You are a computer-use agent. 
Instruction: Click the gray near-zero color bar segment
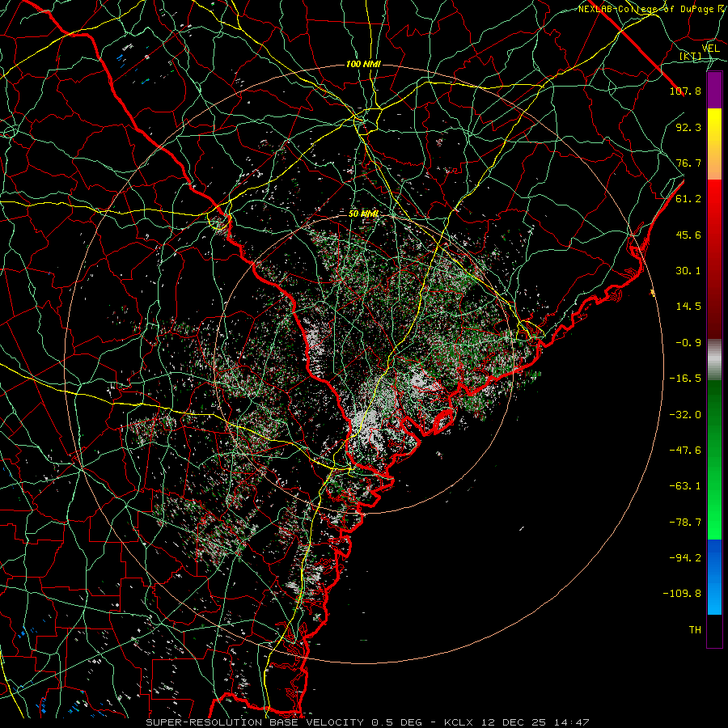click(714, 360)
